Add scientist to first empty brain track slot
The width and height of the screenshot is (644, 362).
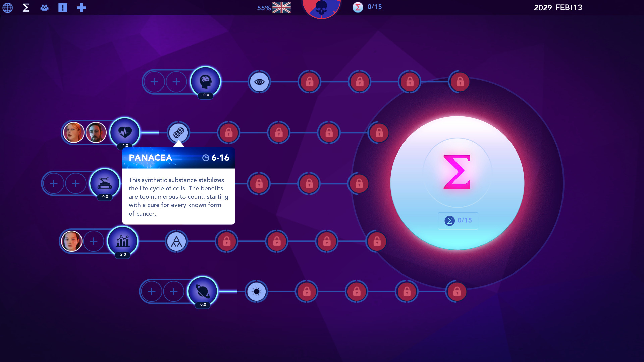coord(154,82)
